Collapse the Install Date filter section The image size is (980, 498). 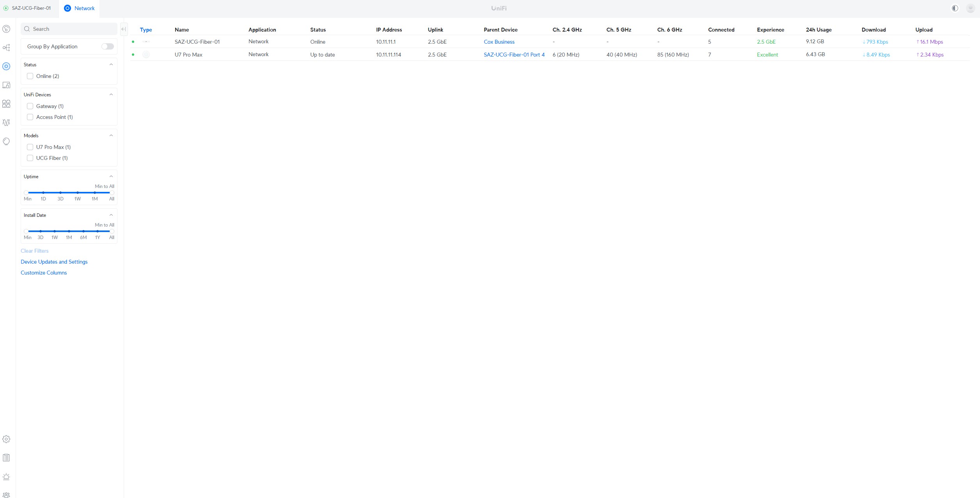click(111, 215)
